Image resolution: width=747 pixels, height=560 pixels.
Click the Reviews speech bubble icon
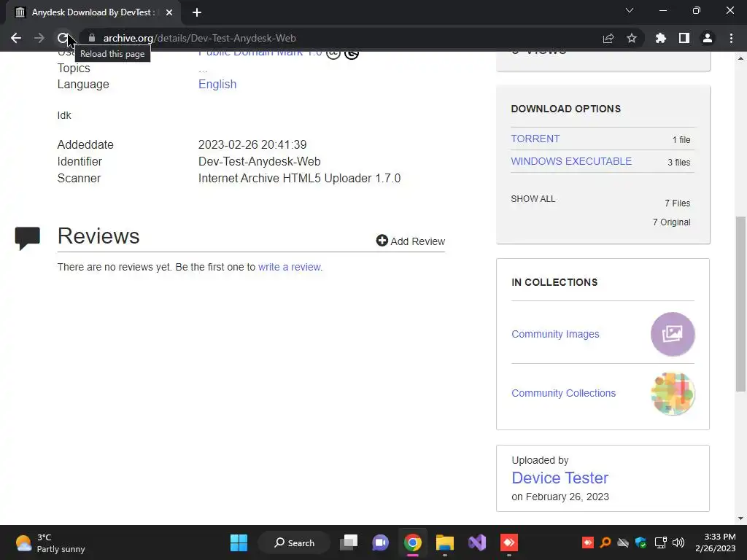coord(28,238)
